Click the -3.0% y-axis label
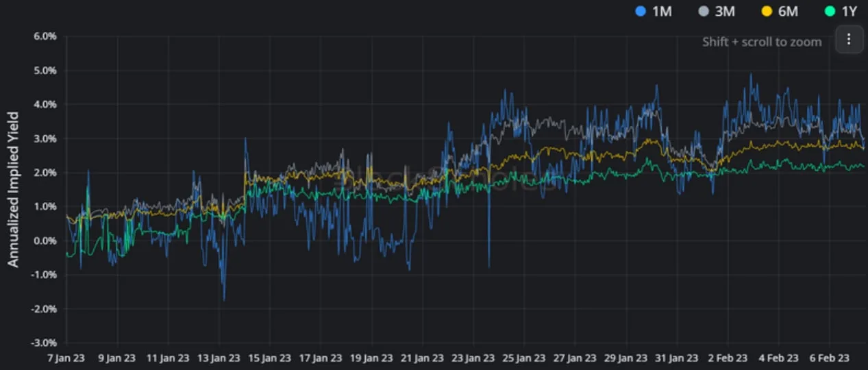 pyautogui.click(x=42, y=343)
